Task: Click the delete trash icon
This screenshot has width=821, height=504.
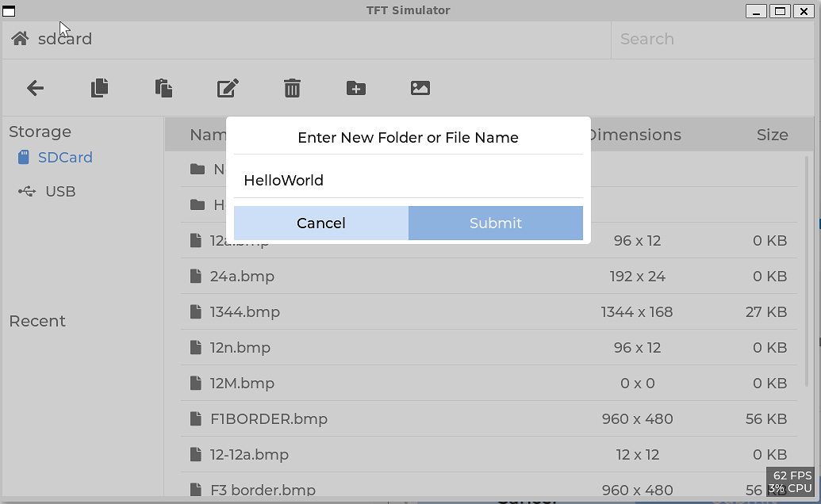Action: point(292,88)
